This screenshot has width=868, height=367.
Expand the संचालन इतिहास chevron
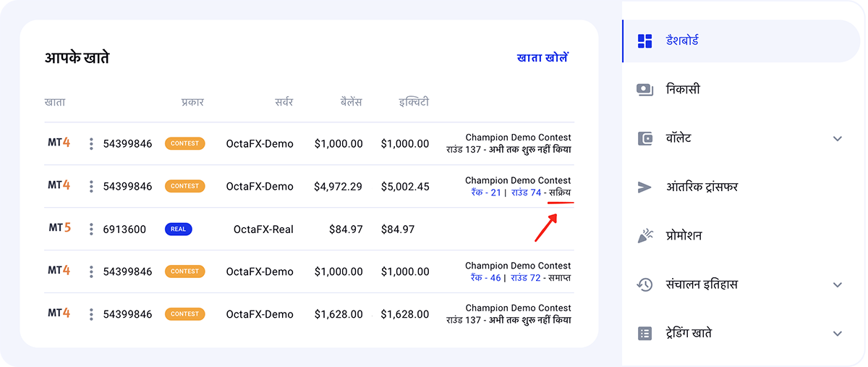(838, 284)
